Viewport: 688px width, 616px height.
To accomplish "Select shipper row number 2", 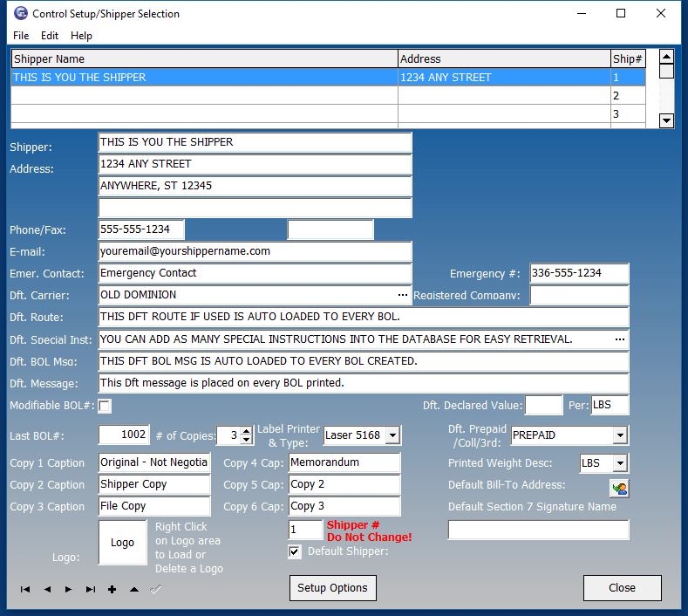I will 328,95.
